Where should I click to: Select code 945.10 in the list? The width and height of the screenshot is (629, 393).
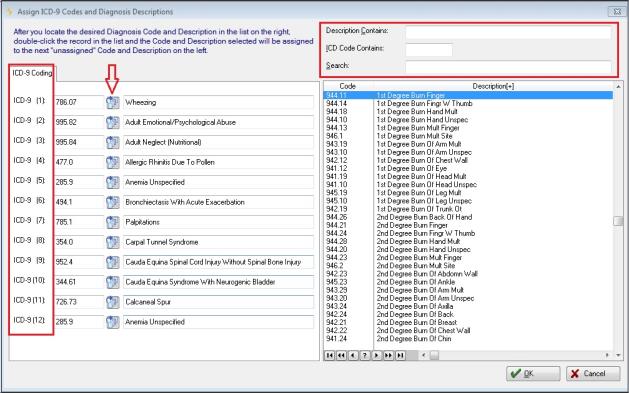coord(337,201)
